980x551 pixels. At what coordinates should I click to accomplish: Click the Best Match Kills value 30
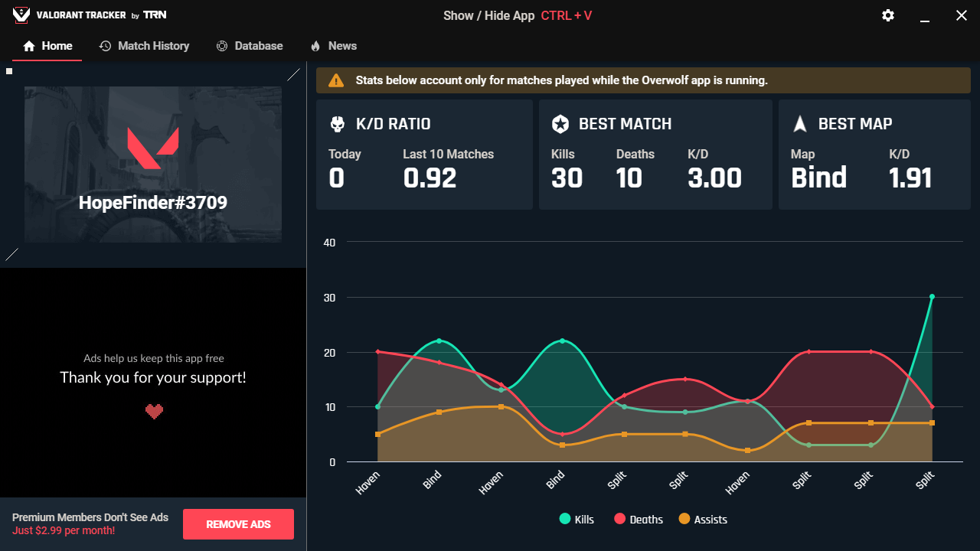pyautogui.click(x=567, y=178)
